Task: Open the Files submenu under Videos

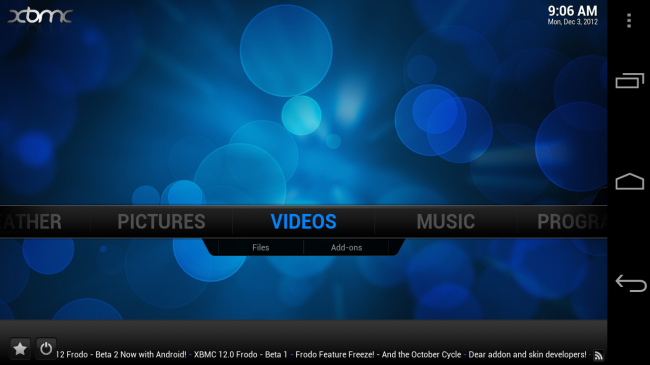Action: tap(261, 248)
